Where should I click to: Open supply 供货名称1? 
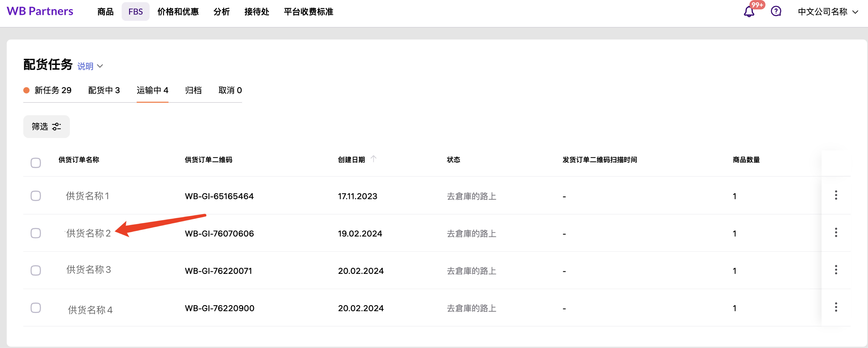pyautogui.click(x=88, y=196)
